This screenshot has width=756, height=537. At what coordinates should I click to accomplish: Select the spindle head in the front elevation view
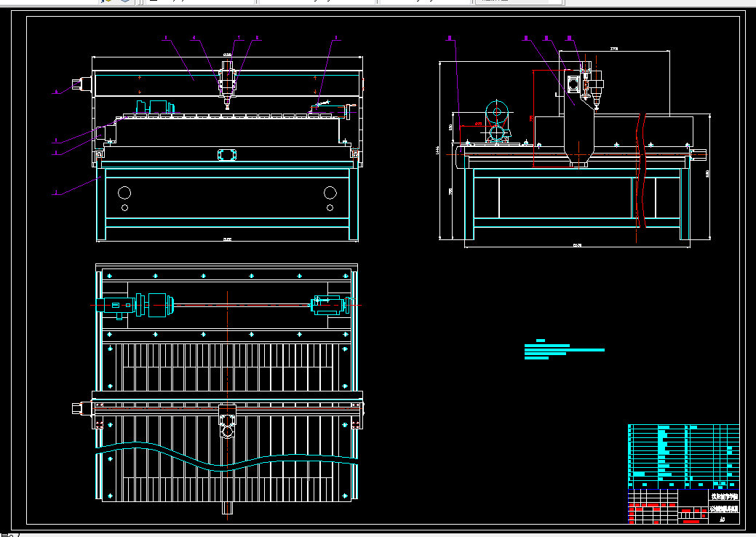pyautogui.click(x=227, y=84)
